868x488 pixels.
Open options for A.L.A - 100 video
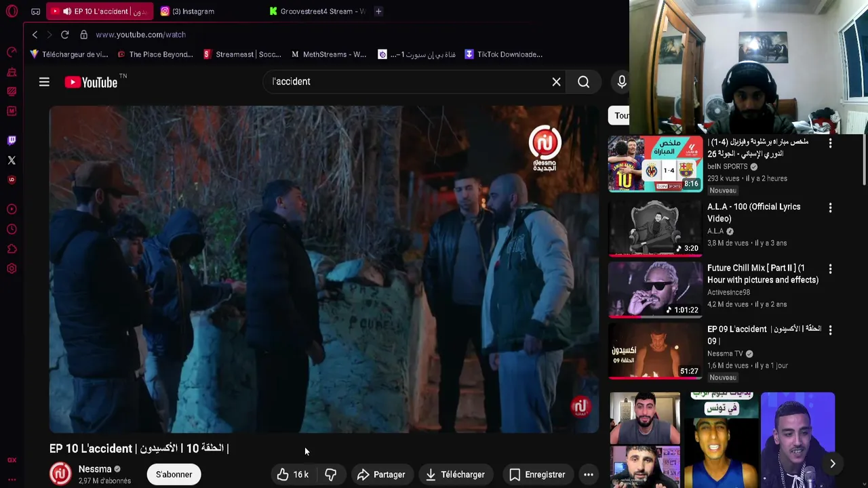[x=830, y=207]
